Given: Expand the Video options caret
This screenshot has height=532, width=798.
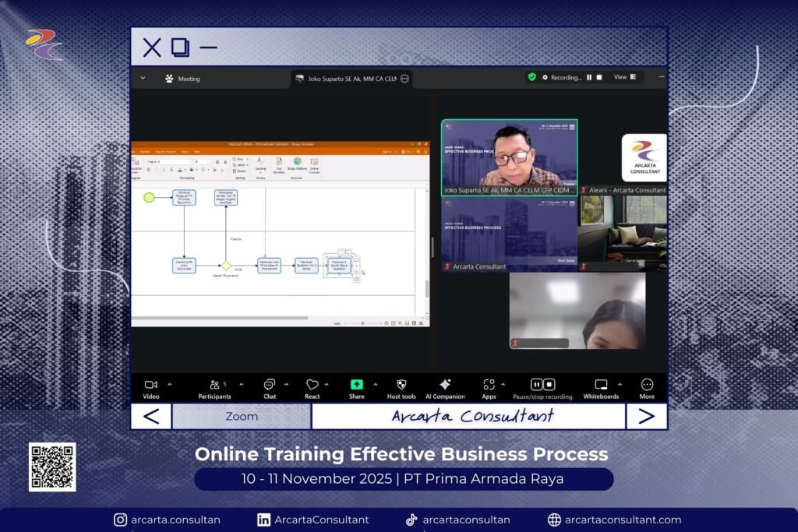Looking at the screenshot, I should click(x=170, y=384).
